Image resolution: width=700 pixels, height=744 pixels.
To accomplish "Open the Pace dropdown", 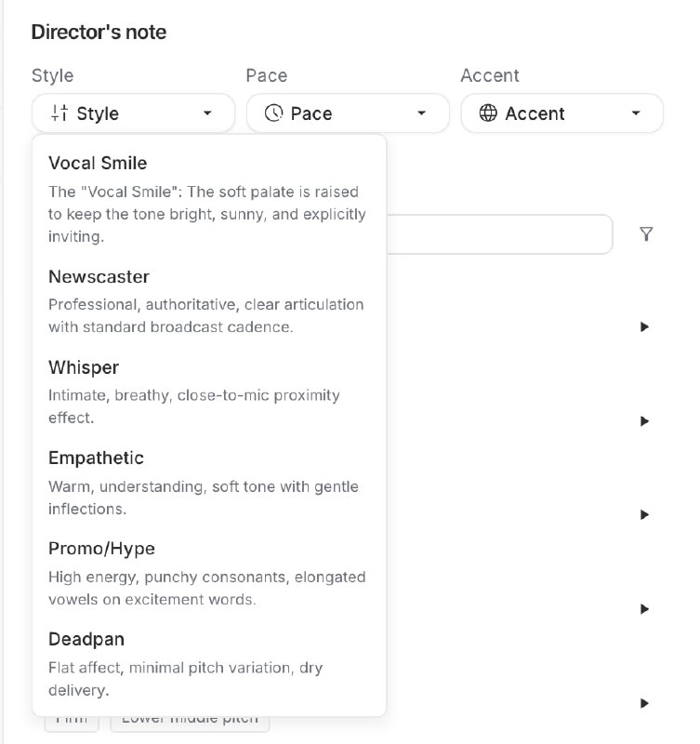I will click(x=348, y=113).
